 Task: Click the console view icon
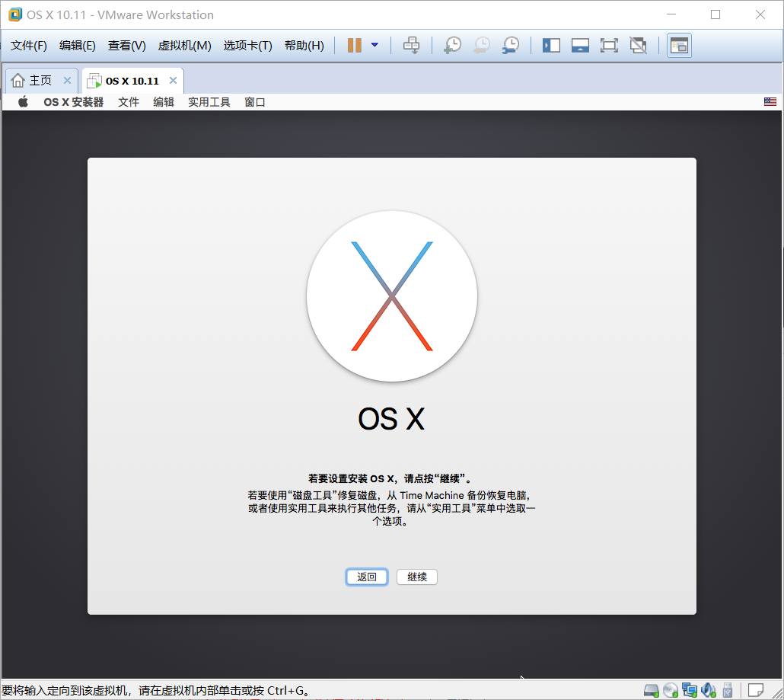pyautogui.click(x=679, y=46)
